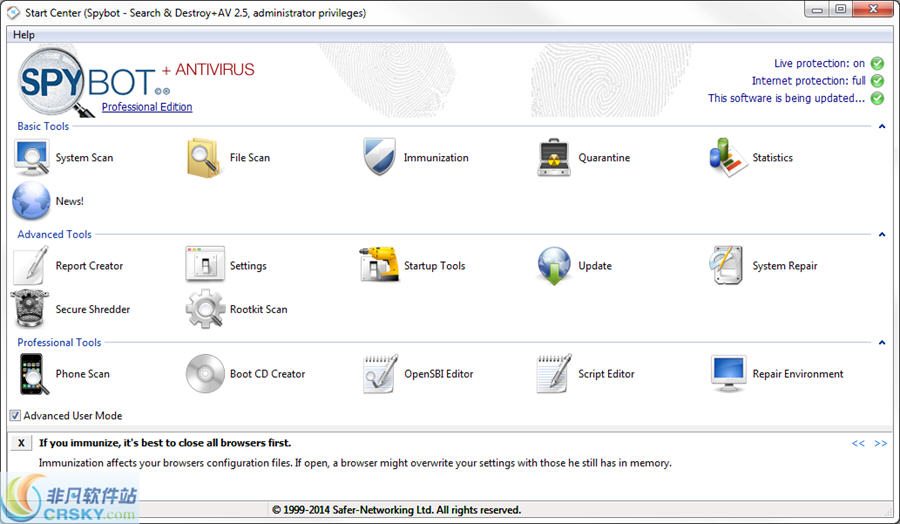The height and width of the screenshot is (524, 900).
Task: Open the Quarantine briefcase icon
Action: pyautogui.click(x=553, y=157)
